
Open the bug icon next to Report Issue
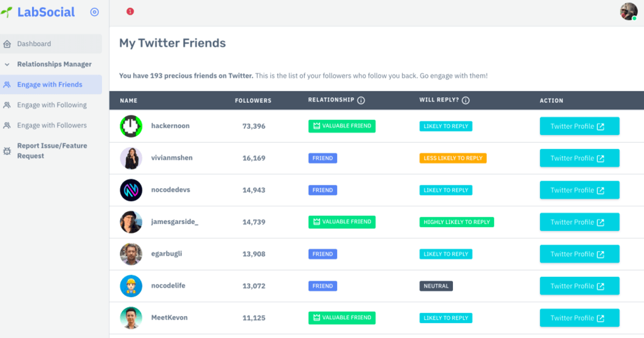(x=8, y=151)
